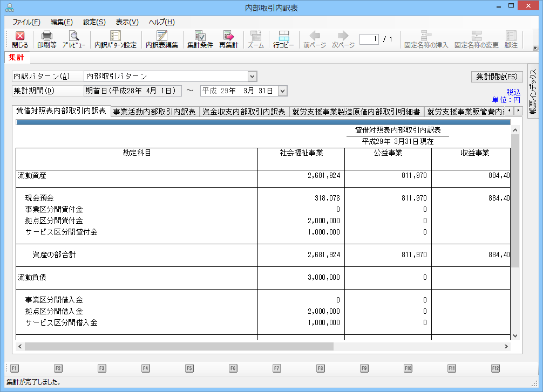The image size is (543, 392).
Task: Open the end date dropdown arrow
Action: (x=282, y=91)
